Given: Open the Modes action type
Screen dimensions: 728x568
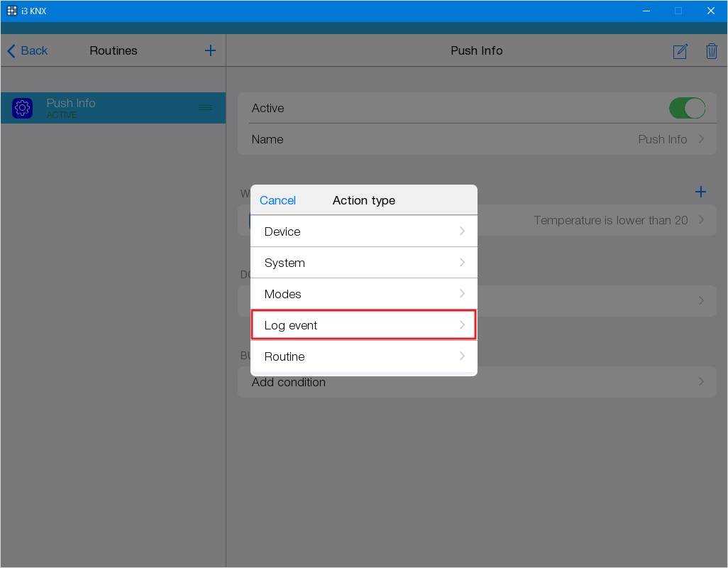Looking at the screenshot, I should click(x=363, y=294).
